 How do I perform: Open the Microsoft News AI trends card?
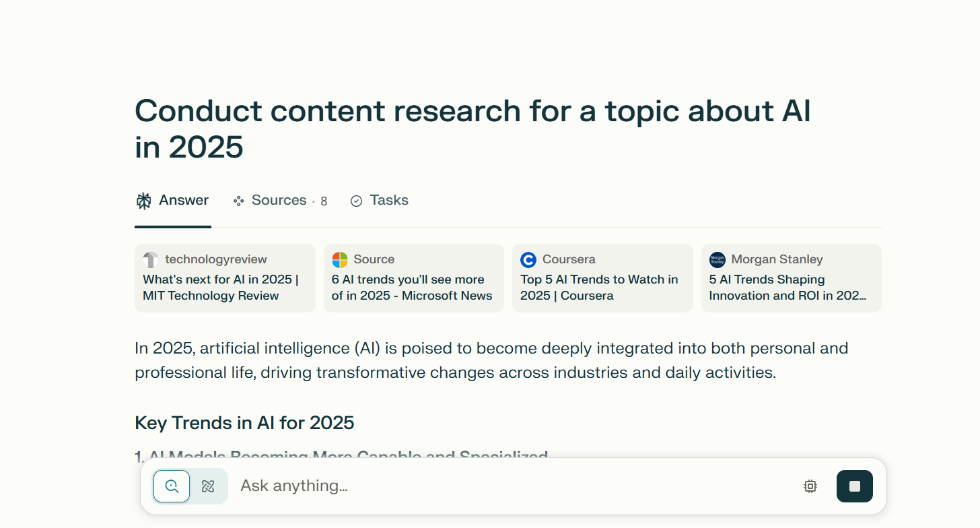tap(413, 278)
